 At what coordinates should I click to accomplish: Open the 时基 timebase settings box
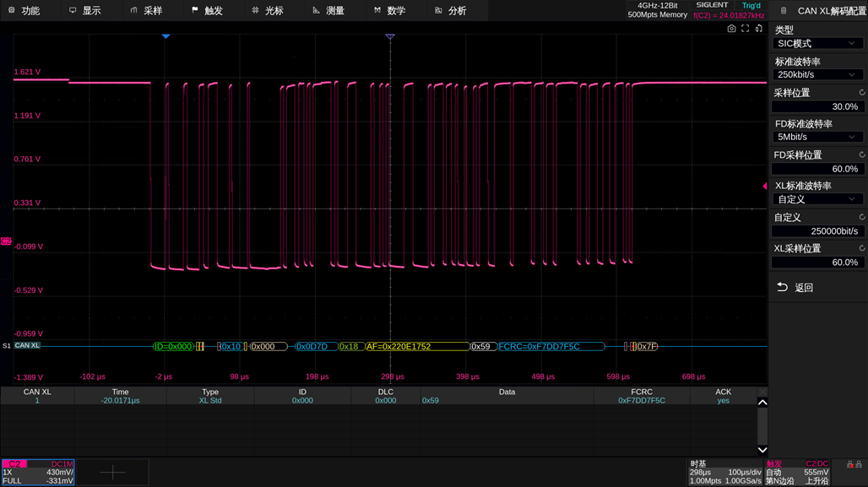pyautogui.click(x=725, y=472)
